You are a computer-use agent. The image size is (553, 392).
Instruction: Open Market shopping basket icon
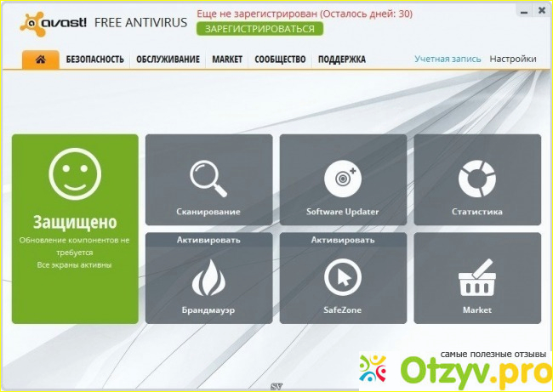[476, 279]
